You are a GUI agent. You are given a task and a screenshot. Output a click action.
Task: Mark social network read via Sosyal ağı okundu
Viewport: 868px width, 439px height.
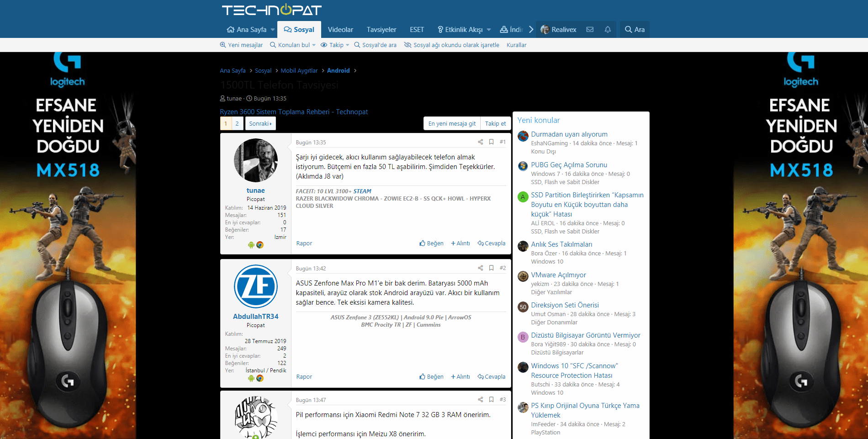pyautogui.click(x=452, y=45)
